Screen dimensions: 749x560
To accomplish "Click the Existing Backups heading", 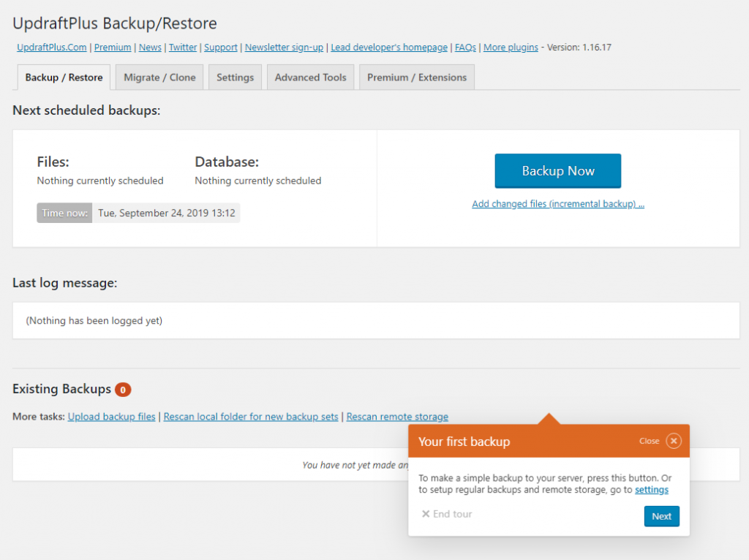I will click(61, 389).
